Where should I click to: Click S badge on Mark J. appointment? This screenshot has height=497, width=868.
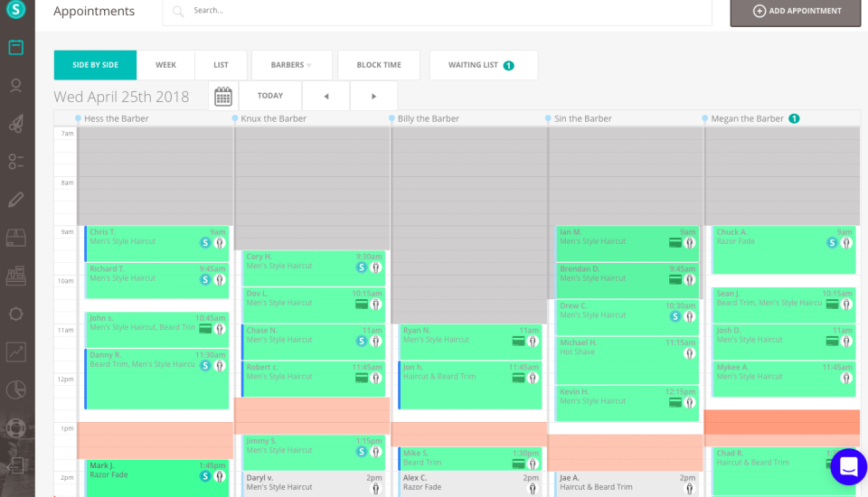tap(205, 476)
